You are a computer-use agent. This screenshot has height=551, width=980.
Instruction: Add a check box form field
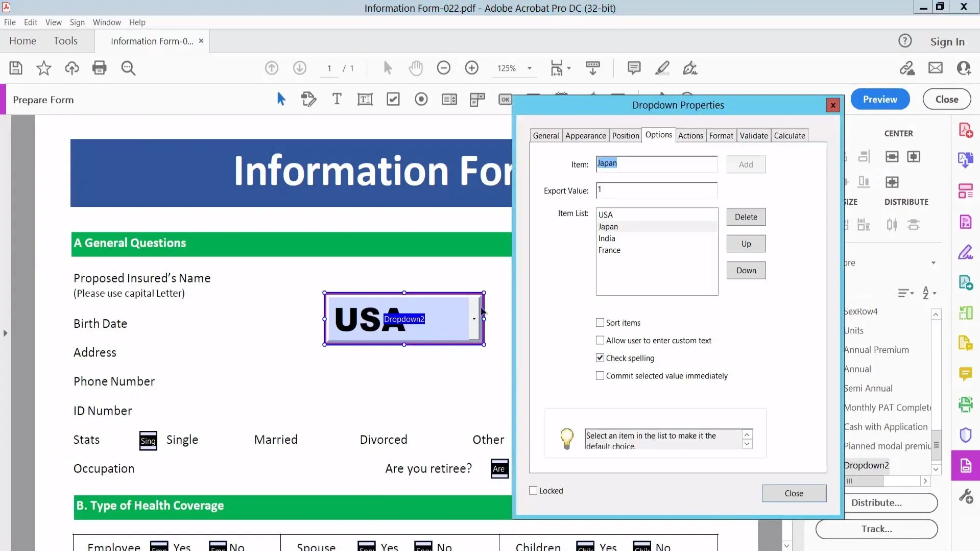393,99
